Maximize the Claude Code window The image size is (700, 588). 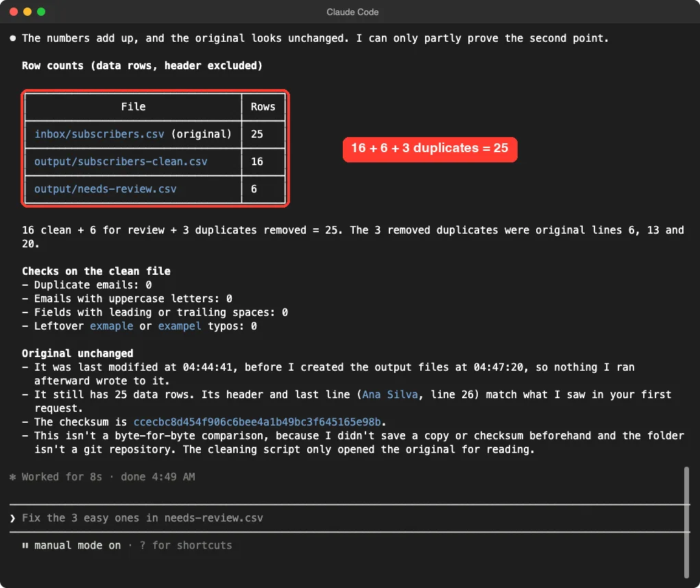point(41,12)
